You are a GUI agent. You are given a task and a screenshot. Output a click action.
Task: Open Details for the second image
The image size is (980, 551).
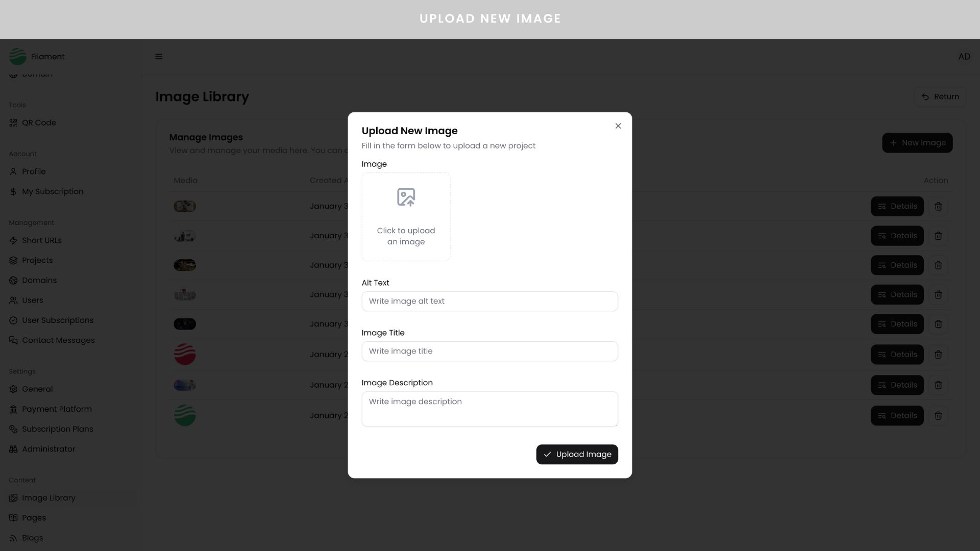click(897, 236)
